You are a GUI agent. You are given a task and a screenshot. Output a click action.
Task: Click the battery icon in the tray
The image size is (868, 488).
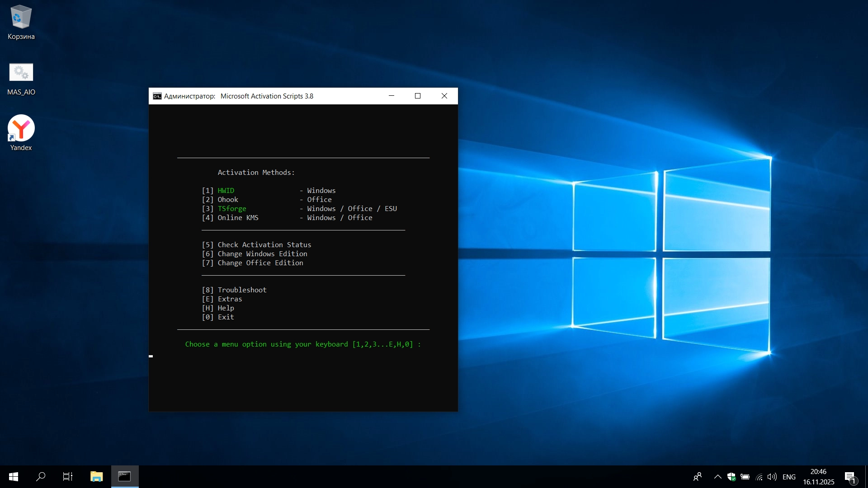[x=744, y=477]
